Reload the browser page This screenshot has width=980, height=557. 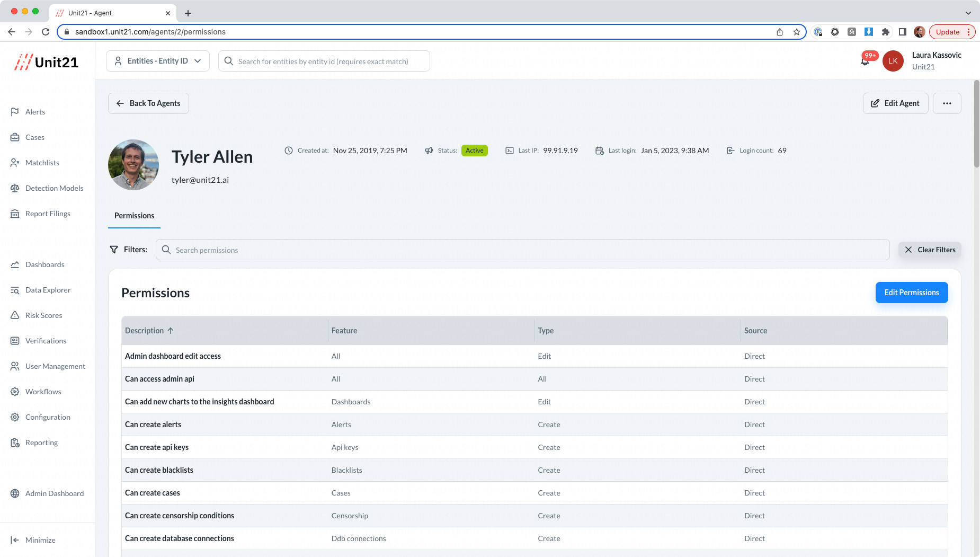coord(46,32)
